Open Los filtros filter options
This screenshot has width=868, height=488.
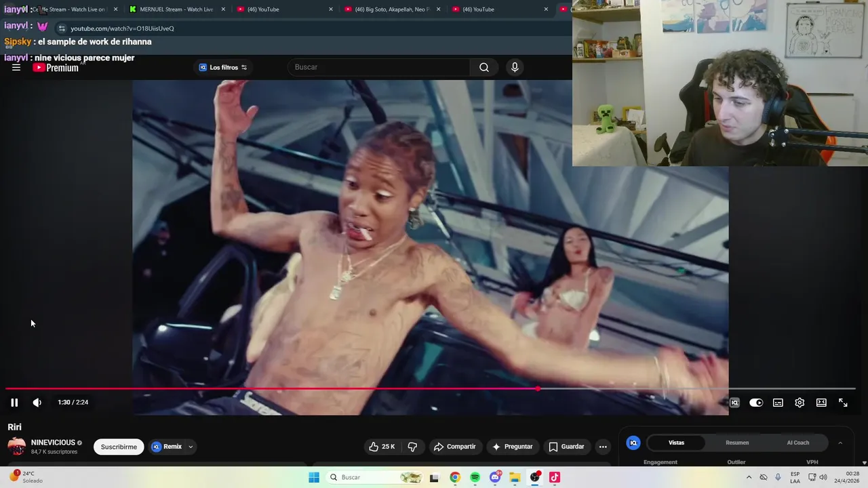(223, 67)
